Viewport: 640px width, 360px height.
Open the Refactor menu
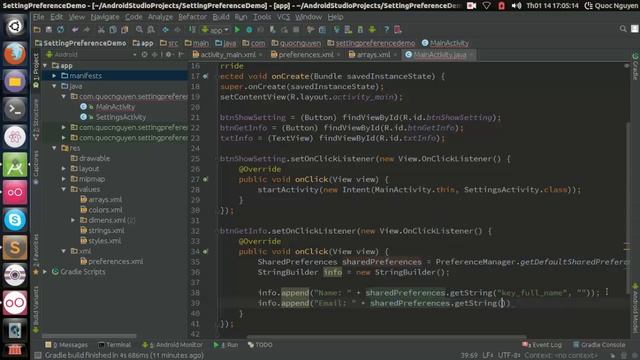pyautogui.click(x=192, y=17)
